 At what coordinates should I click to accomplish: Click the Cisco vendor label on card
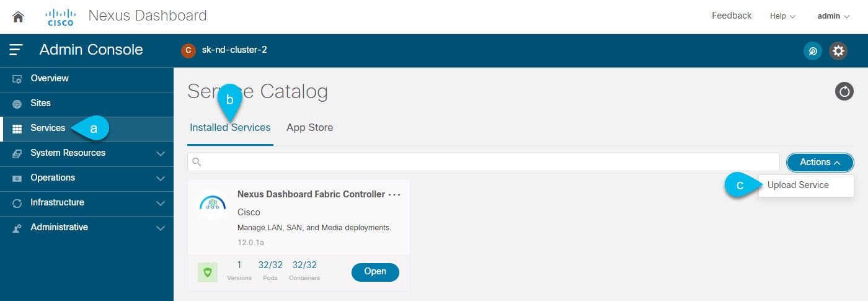[249, 212]
